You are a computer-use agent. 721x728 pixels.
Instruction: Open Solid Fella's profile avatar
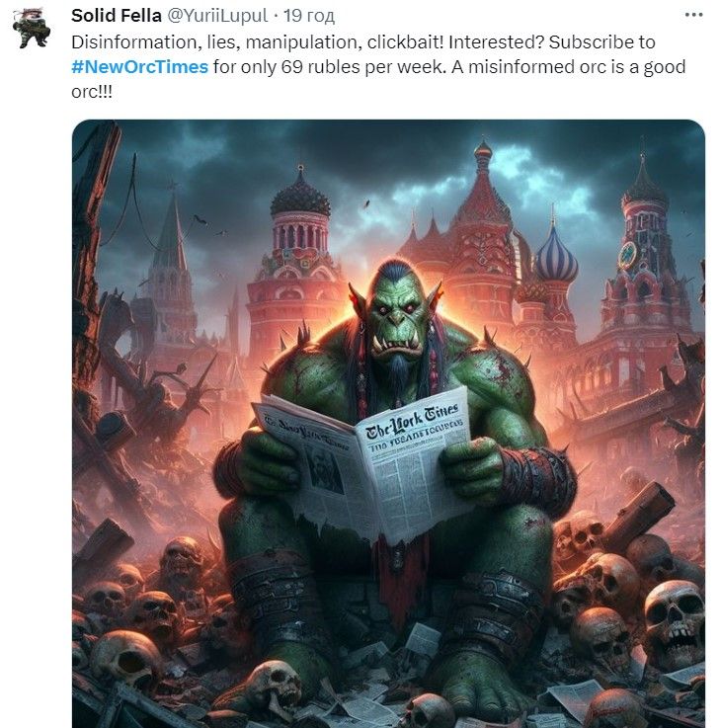[32, 28]
